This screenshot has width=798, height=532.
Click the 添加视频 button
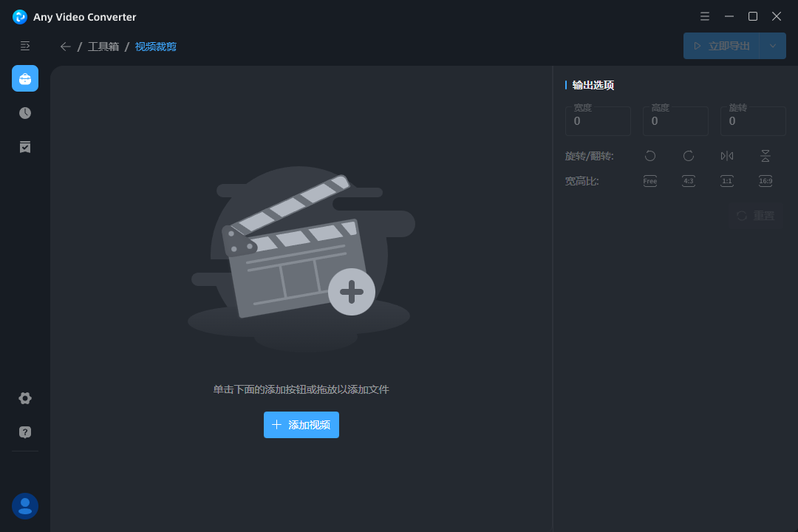(x=301, y=425)
